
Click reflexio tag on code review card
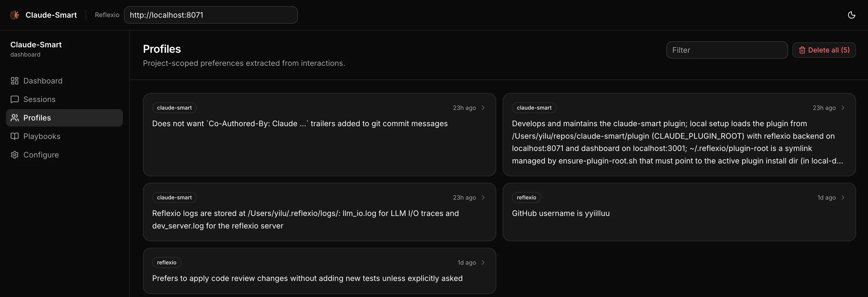[x=167, y=263]
